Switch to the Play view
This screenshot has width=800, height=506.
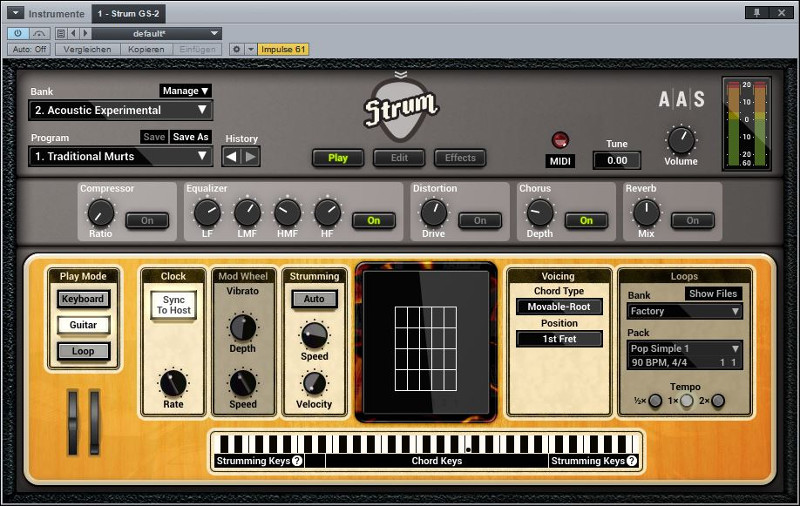[x=338, y=158]
